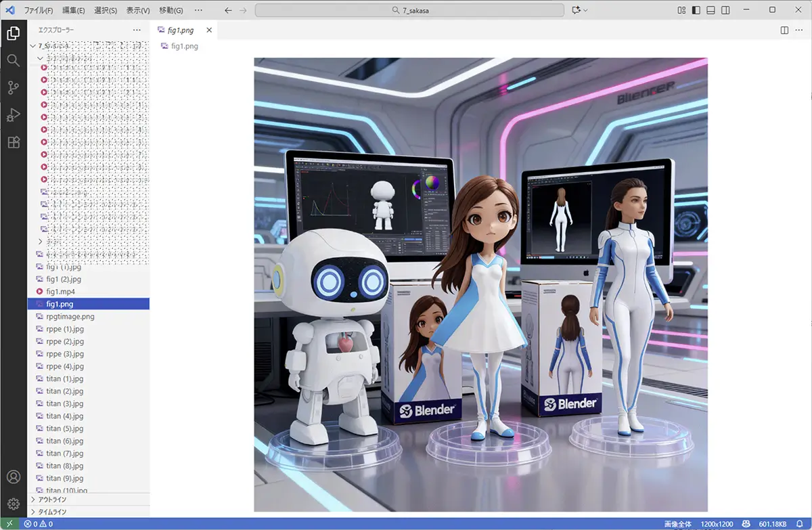The height and width of the screenshot is (530, 812).
Task: Toggle the bottom panel layout button
Action: 710,10
